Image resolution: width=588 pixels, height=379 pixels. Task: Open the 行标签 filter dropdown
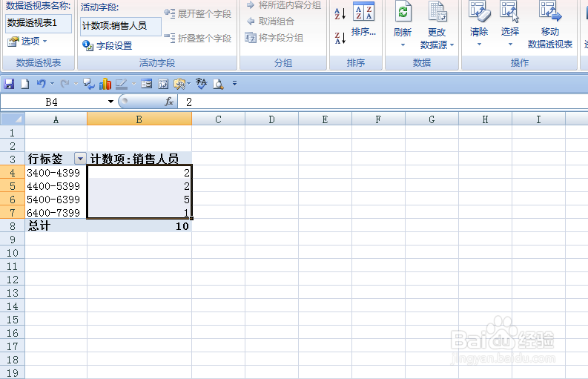tap(80, 159)
